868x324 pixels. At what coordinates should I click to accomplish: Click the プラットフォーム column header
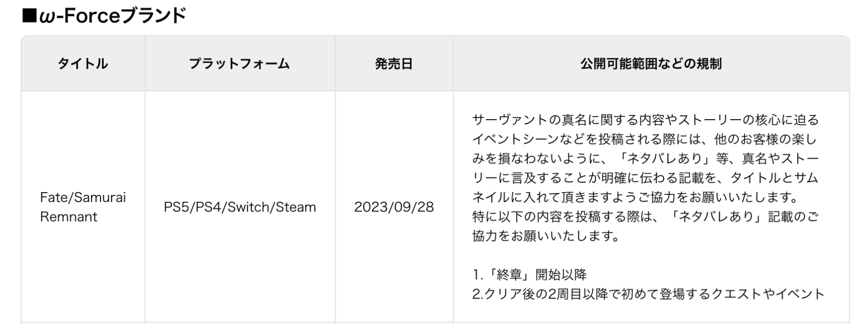[239, 64]
